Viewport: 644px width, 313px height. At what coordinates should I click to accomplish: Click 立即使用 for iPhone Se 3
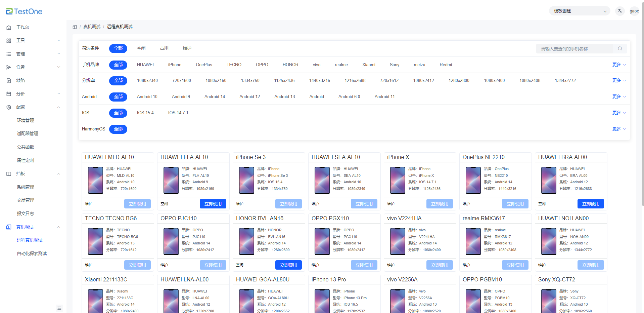coord(288,204)
